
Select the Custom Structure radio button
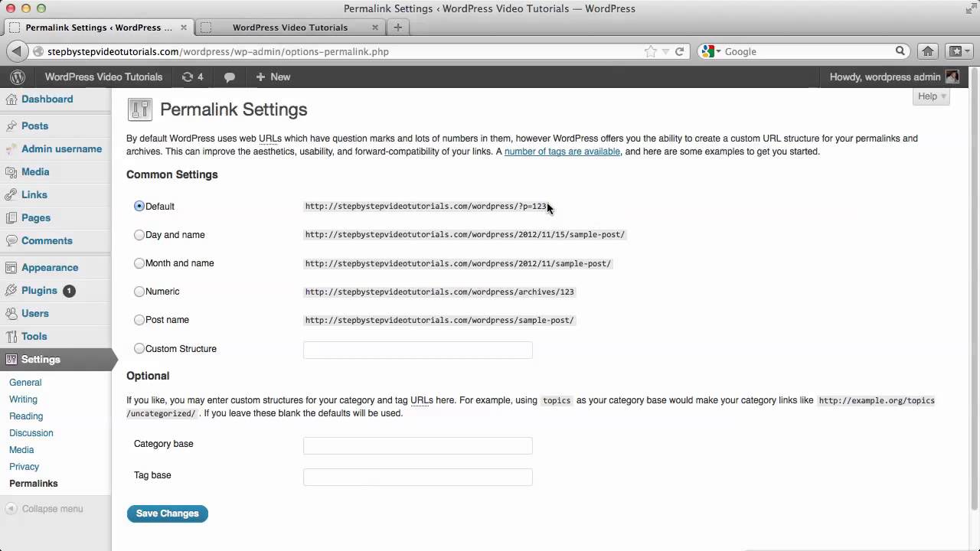[139, 348]
